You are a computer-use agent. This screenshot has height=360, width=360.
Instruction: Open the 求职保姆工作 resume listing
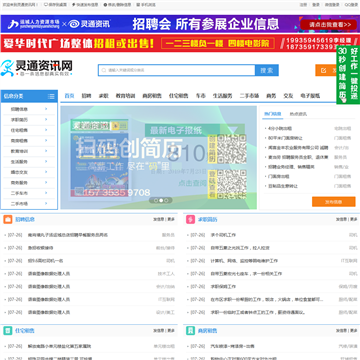pos(223,287)
